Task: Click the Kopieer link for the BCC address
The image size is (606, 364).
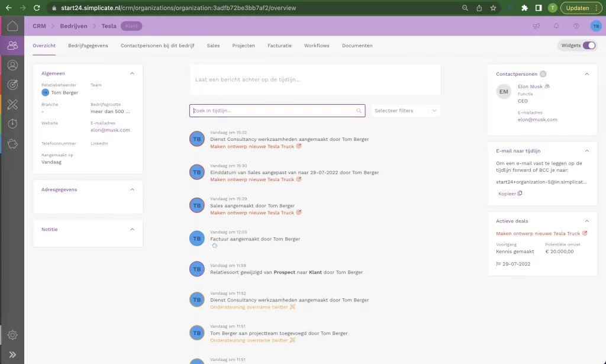Action: point(508,193)
